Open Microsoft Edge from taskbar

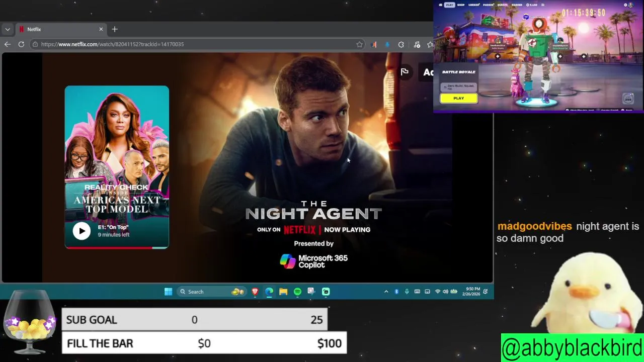pyautogui.click(x=269, y=292)
